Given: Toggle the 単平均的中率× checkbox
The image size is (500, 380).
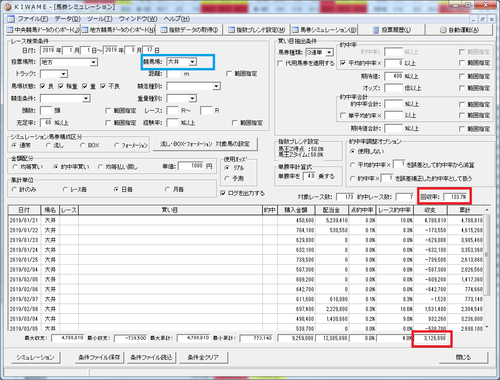Looking at the screenshot, I should point(343,115).
